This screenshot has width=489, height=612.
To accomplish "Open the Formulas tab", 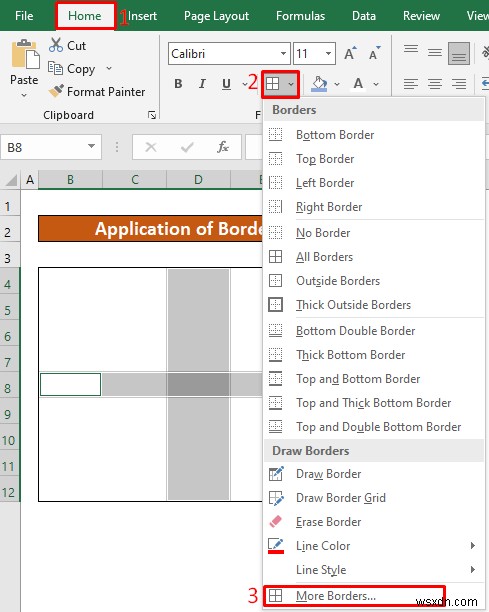I will [x=301, y=16].
